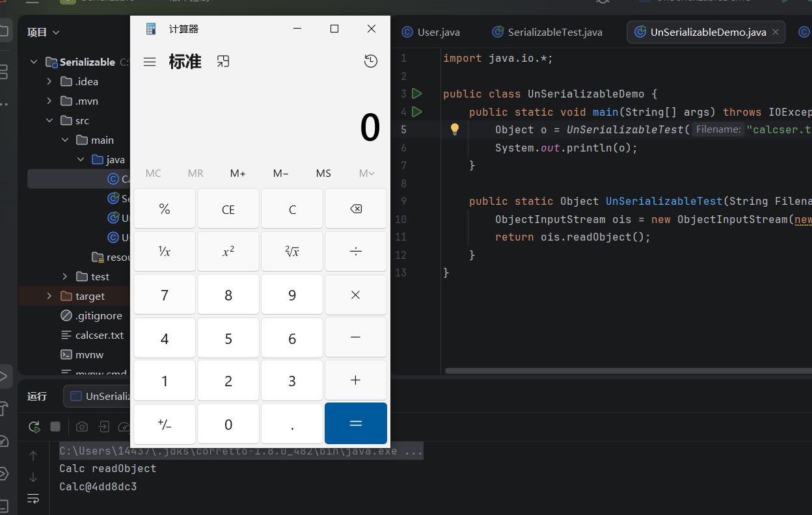Click the divide key in Calculator

(356, 252)
